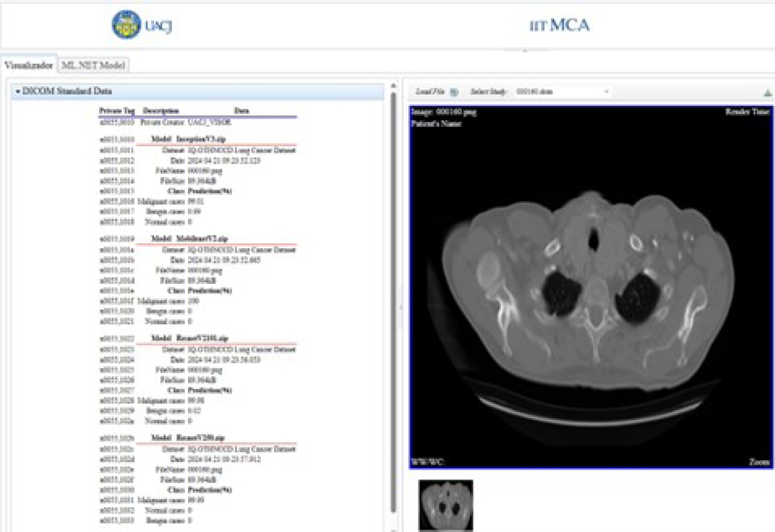The image size is (775, 532).
Task: Open the Select Study dropdown
Action: (605, 91)
